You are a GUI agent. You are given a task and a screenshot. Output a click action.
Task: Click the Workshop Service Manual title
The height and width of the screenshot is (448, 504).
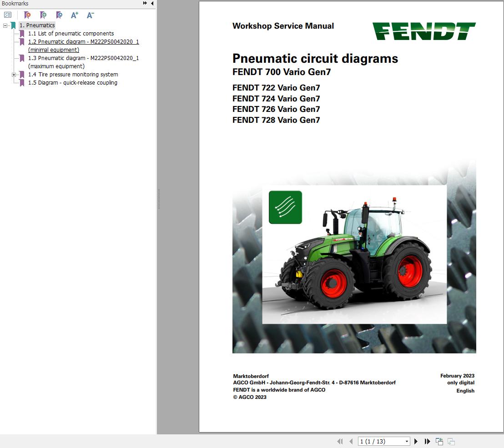[x=283, y=26]
